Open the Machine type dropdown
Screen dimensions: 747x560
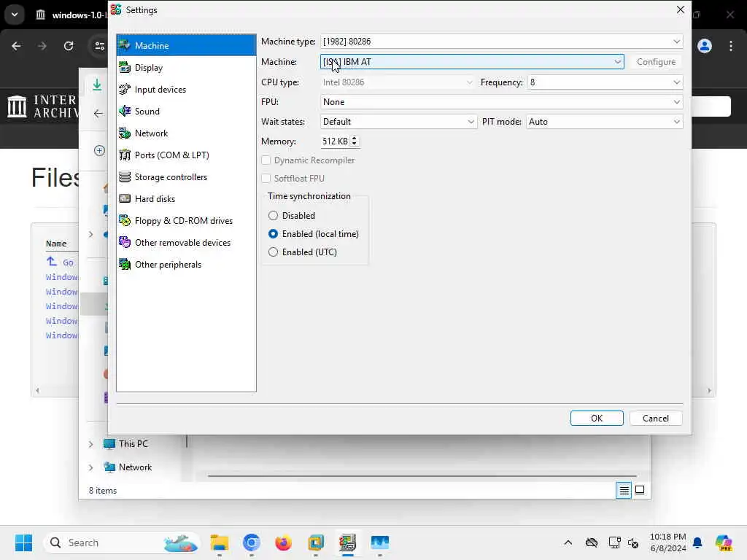click(501, 42)
